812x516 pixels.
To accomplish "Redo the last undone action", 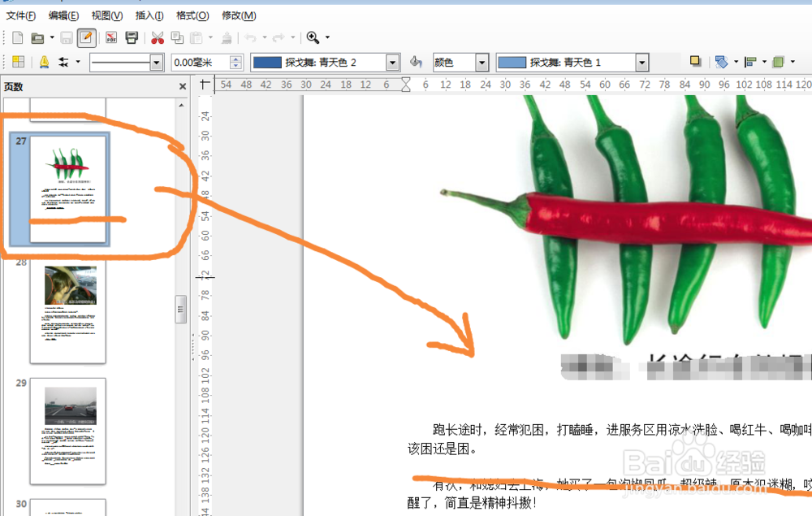I will click(x=279, y=38).
